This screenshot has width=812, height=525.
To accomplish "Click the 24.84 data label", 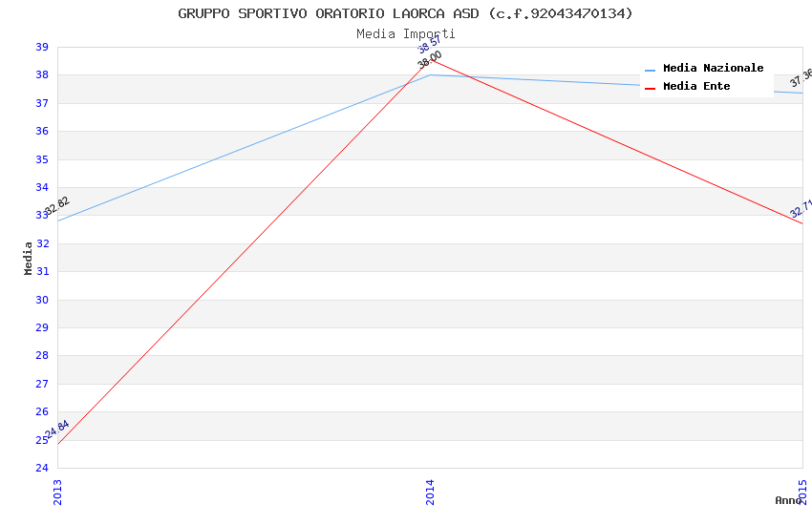I will [x=57, y=430].
